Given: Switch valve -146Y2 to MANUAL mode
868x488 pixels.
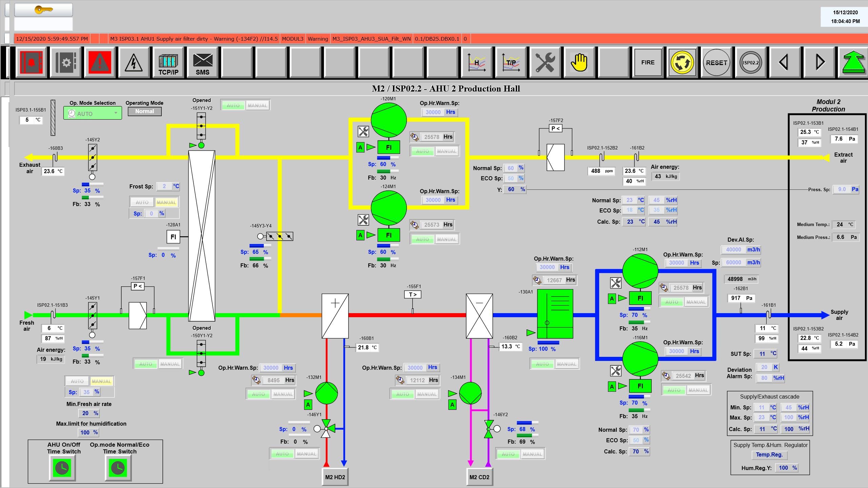Looking at the screenshot, I should pos(532,454).
